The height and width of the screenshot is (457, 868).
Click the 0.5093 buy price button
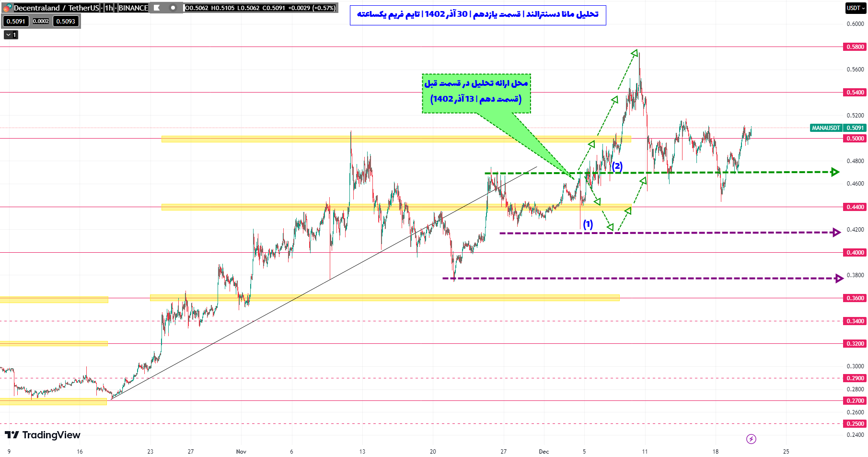pos(66,22)
